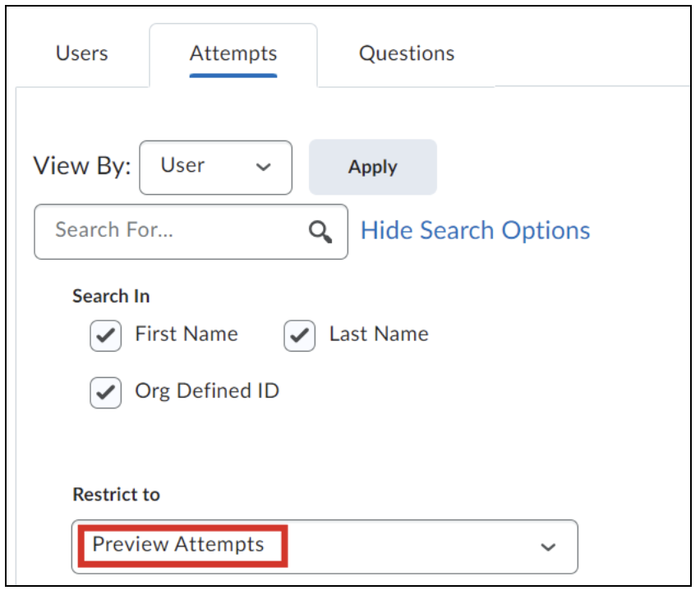Click the checkmark icon beside Last Name

[300, 335]
